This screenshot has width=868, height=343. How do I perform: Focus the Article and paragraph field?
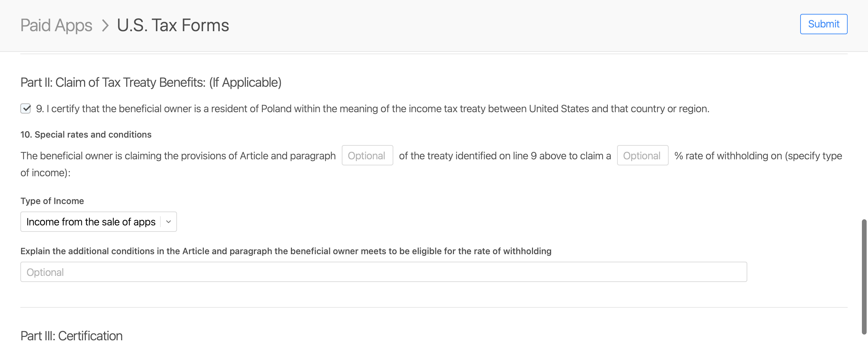(x=367, y=156)
